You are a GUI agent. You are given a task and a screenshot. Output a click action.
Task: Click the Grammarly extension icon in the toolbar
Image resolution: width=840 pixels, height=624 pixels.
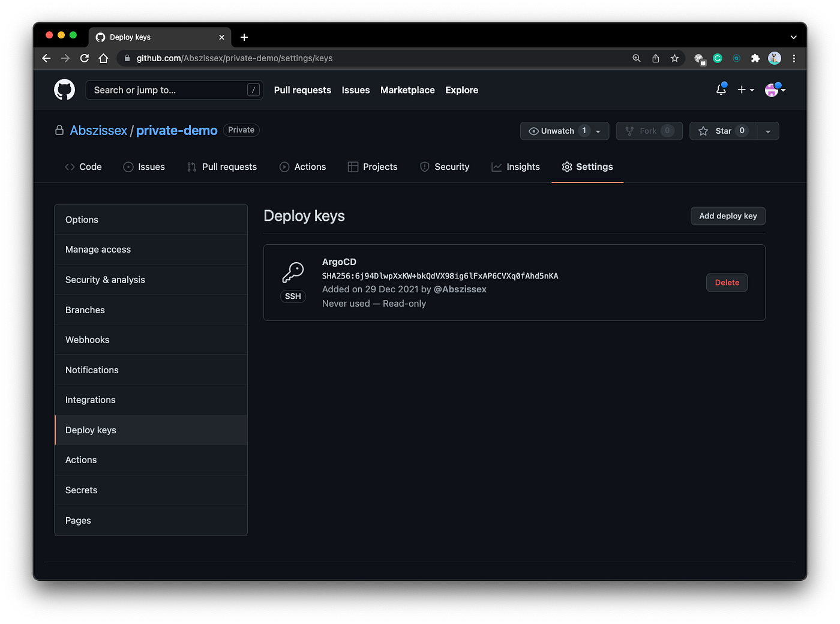[718, 58]
